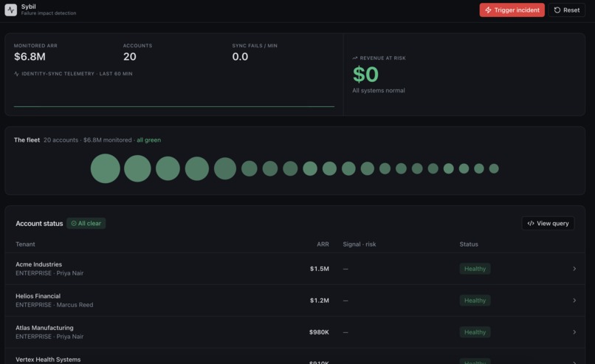Click the "All systems normal" text
This screenshot has height=364, width=595.
tap(378, 90)
